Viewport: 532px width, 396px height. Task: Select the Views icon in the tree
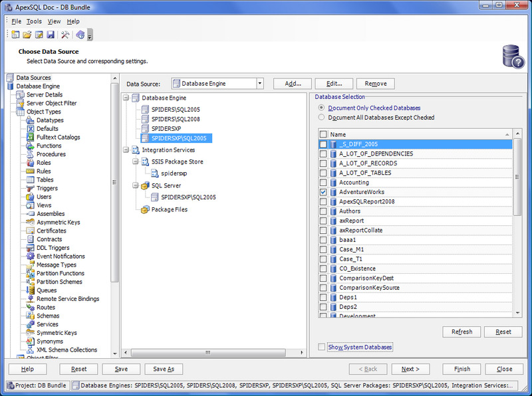coord(30,205)
